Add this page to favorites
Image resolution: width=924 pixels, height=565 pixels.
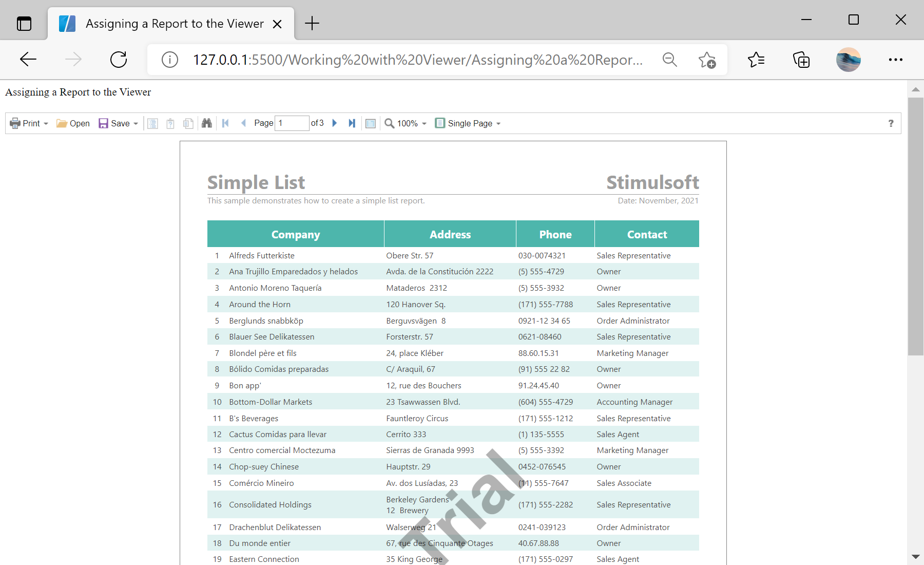pyautogui.click(x=707, y=60)
